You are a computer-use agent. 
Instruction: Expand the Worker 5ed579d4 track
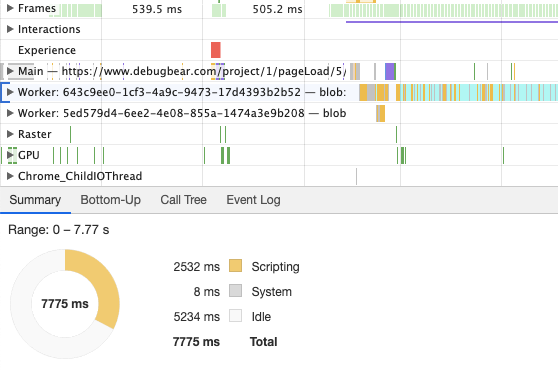click(x=10, y=113)
